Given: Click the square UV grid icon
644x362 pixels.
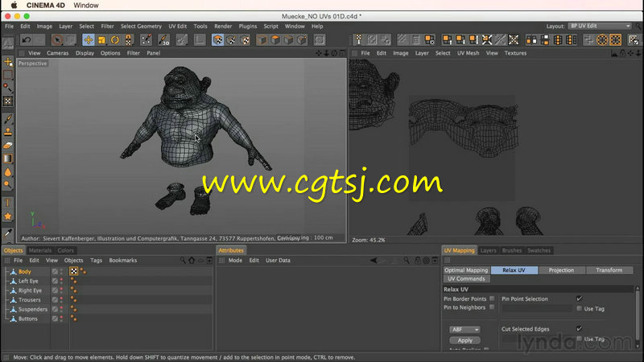Looking at the screenshot, I should click(x=615, y=39).
